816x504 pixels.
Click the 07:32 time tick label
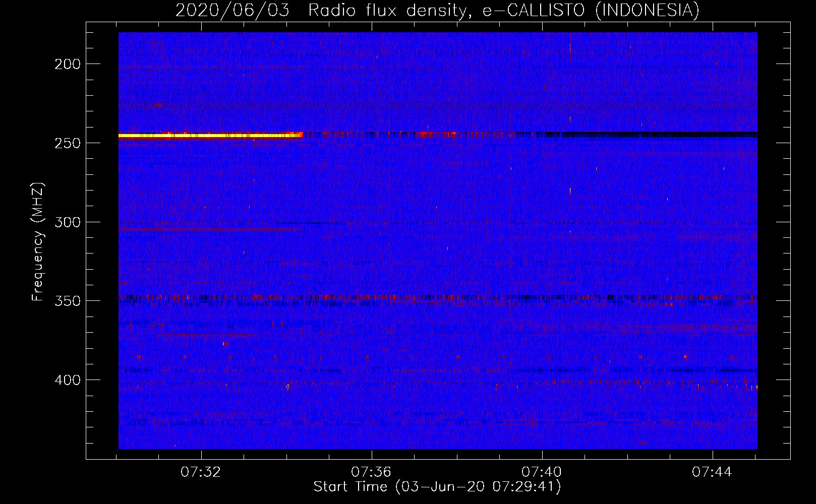201,472
